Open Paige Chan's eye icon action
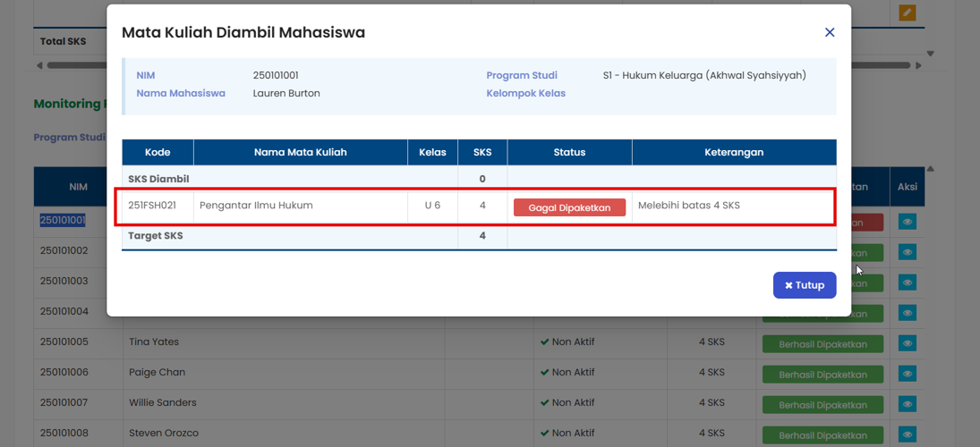980x447 pixels. (x=908, y=374)
